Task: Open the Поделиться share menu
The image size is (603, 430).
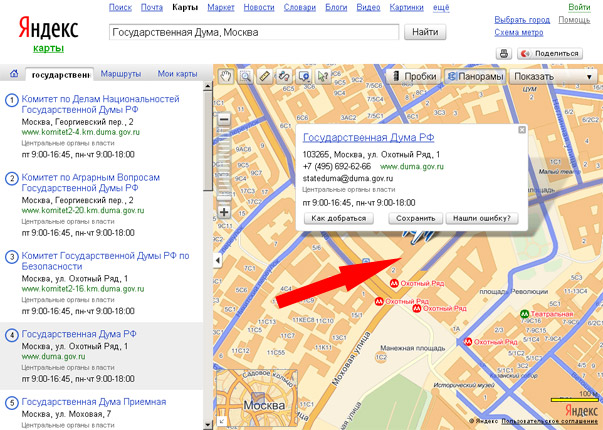Action: (549, 54)
